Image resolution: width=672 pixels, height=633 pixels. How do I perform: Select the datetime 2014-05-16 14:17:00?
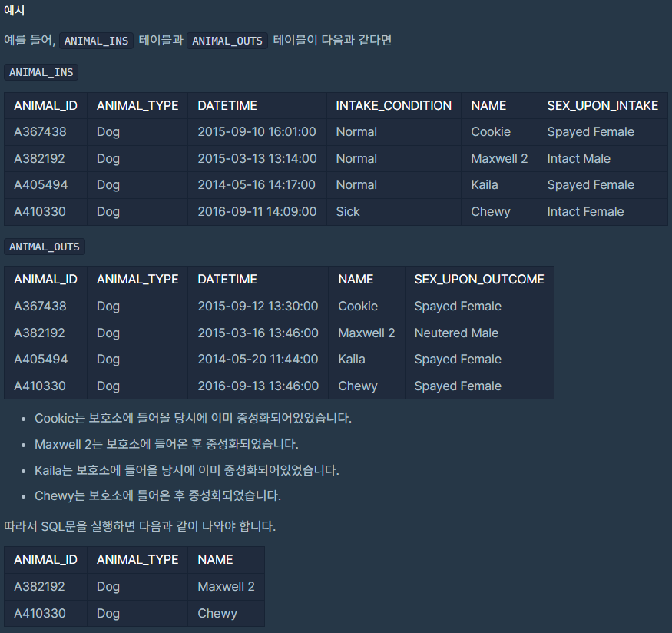[257, 185]
